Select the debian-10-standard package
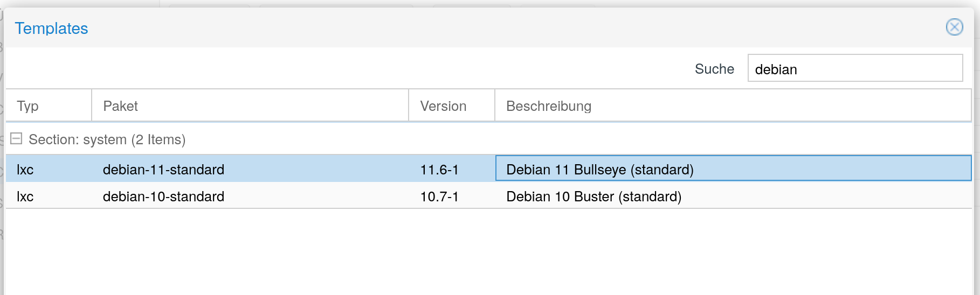 click(x=163, y=196)
